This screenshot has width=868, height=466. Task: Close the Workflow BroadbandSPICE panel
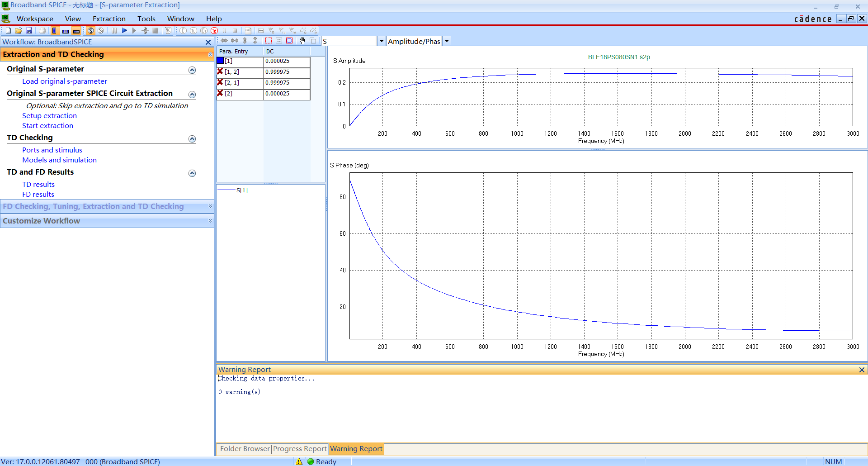[x=208, y=42]
